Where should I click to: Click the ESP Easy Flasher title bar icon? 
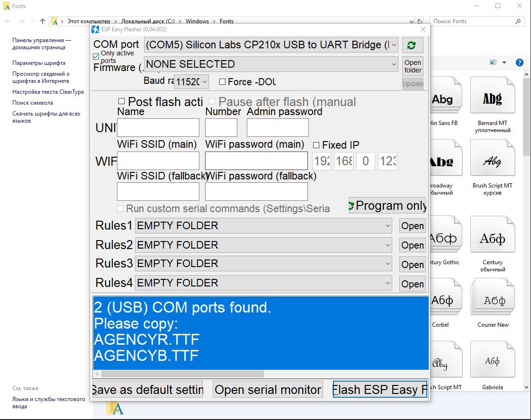pos(96,29)
